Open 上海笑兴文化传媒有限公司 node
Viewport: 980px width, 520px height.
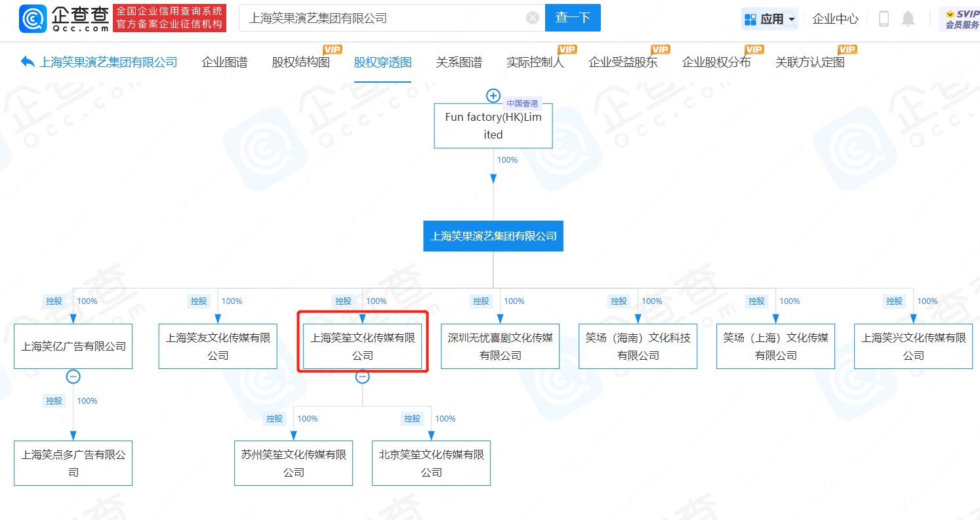point(913,346)
